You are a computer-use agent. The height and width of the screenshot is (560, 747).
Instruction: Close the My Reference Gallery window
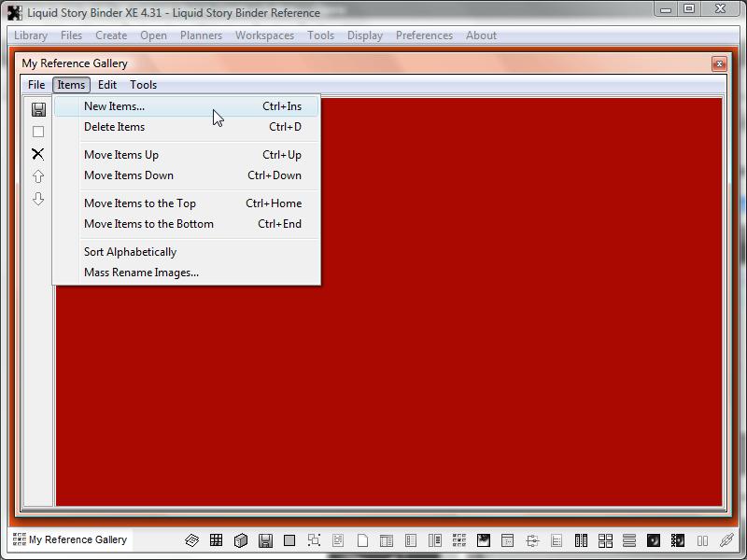(x=719, y=63)
